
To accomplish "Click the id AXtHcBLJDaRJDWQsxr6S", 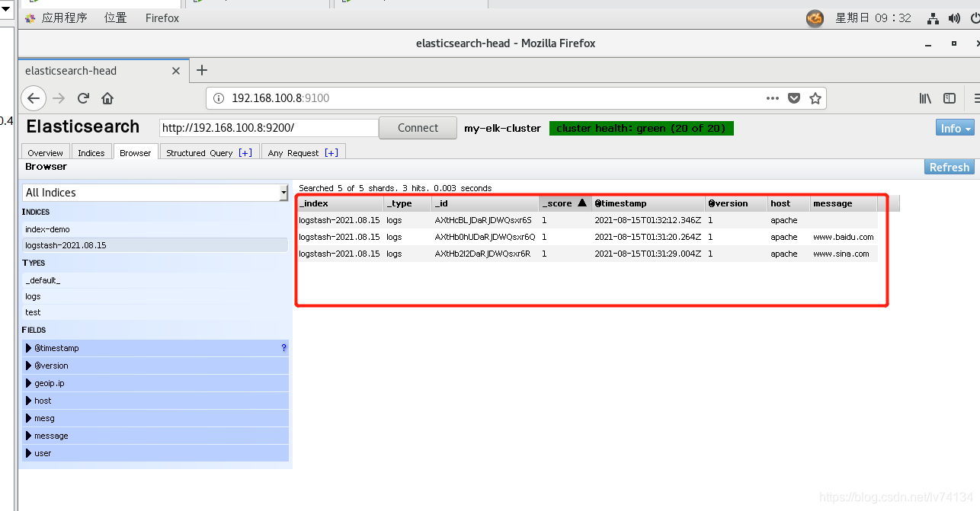I will (483, 220).
